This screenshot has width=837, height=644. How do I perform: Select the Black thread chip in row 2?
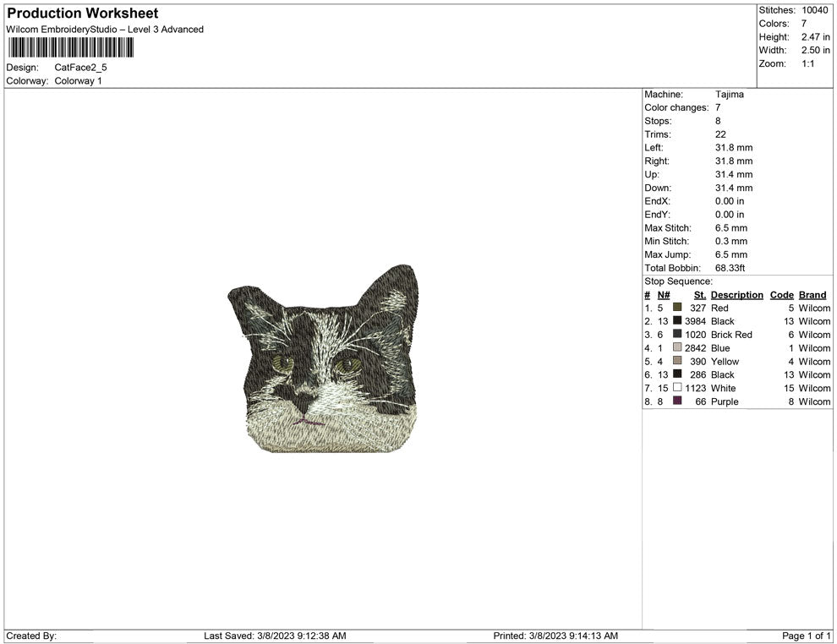[676, 321]
